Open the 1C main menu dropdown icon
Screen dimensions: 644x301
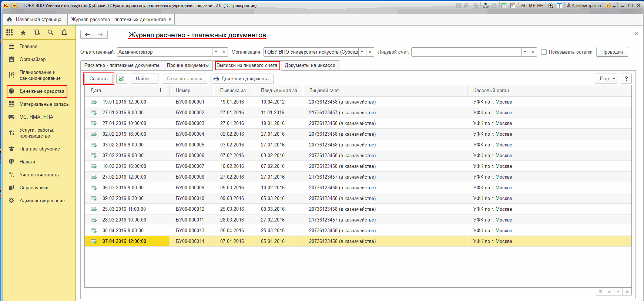pyautogui.click(x=14, y=6)
